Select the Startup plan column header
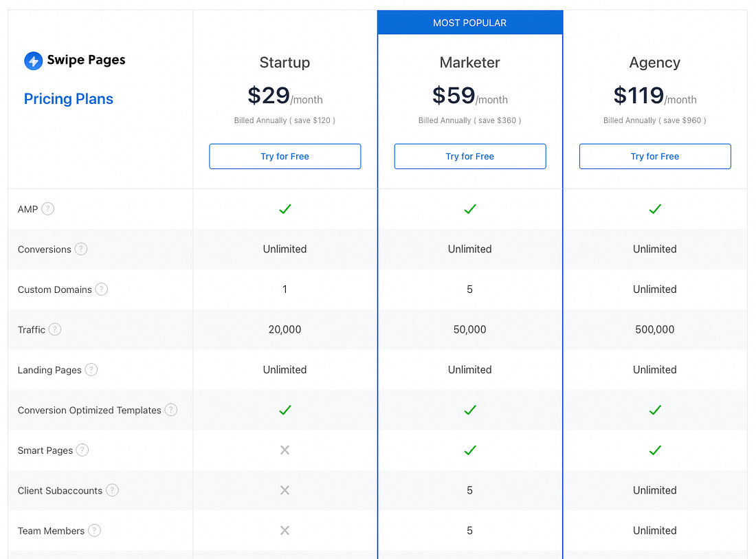This screenshot has height=559, width=756. coord(285,63)
